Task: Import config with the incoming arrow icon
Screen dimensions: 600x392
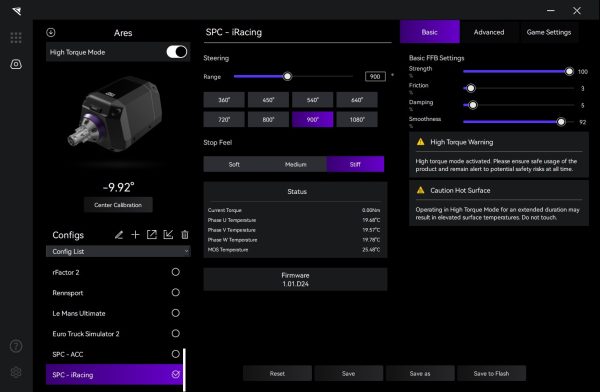Action: click(x=168, y=235)
